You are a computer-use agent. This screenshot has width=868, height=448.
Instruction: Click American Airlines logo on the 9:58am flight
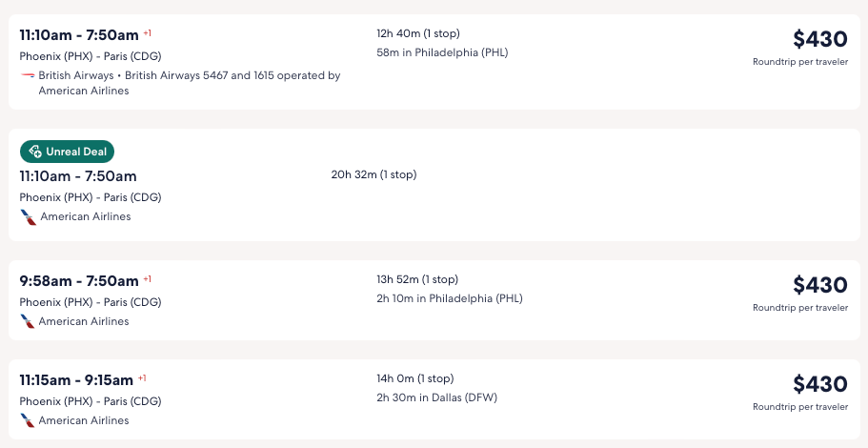(28, 322)
